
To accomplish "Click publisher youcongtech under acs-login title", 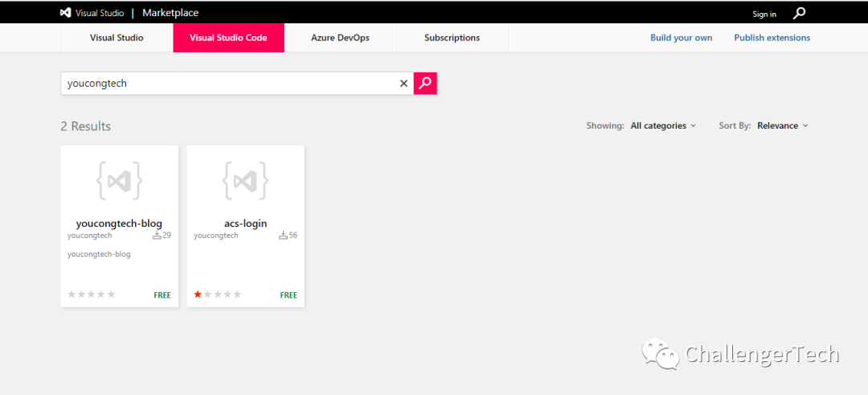I will 216,236.
